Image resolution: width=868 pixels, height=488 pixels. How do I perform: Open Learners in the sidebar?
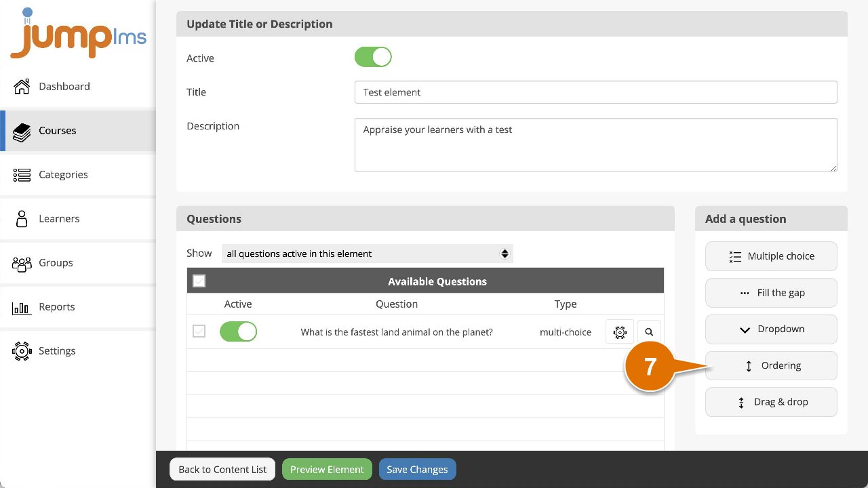coord(78,219)
